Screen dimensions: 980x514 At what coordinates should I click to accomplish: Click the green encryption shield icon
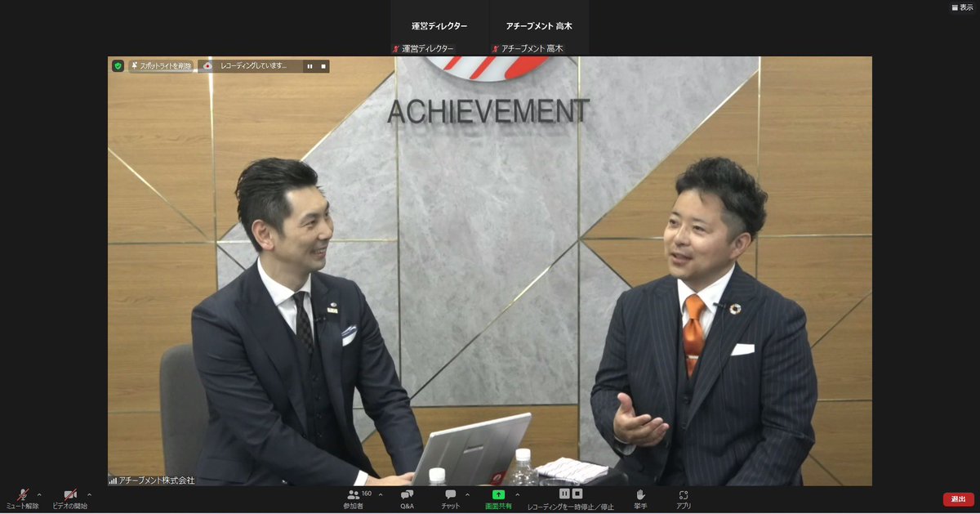pos(118,66)
